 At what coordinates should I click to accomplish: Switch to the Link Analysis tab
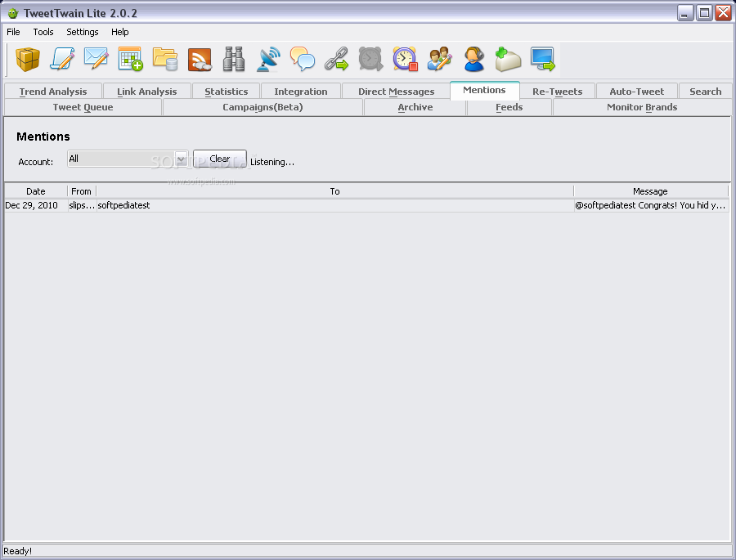coord(147,92)
